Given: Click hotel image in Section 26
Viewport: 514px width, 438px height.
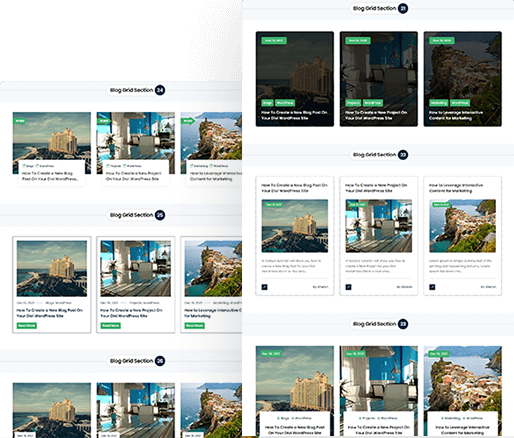Looking at the screenshot, I should click(52, 410).
